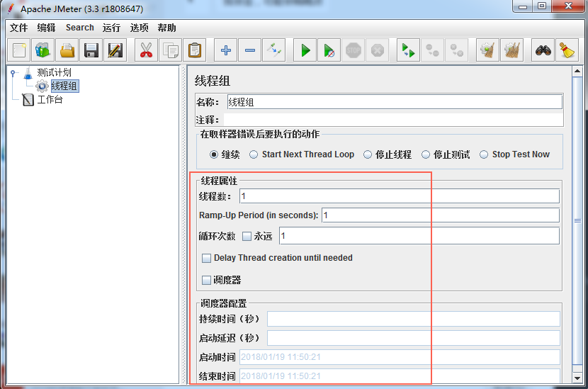588x389 pixels.
Task: Open the Templates icon in toolbar
Action: pyautogui.click(x=43, y=50)
